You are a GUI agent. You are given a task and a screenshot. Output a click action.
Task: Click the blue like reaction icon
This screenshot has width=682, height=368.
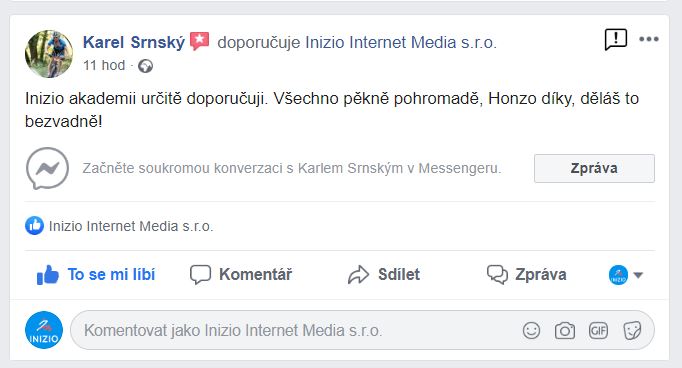34,226
